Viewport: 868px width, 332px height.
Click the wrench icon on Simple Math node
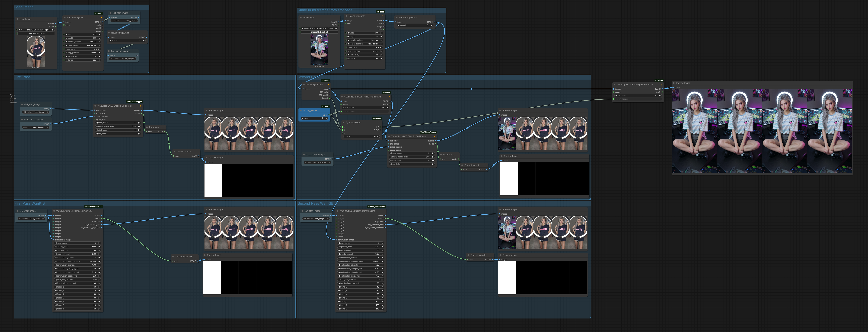pyautogui.click(x=347, y=123)
